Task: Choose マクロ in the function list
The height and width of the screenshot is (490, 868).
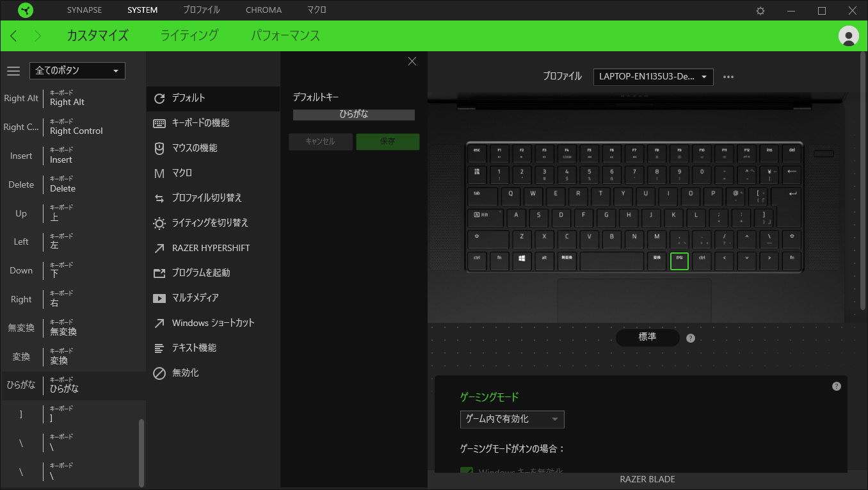Action: tap(213, 173)
